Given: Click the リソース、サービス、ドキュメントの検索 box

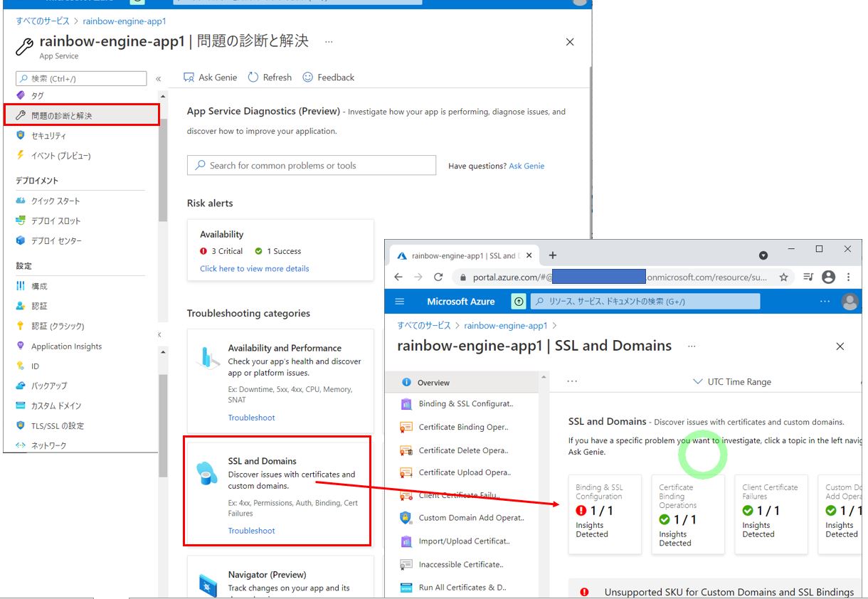Looking at the screenshot, I should [x=645, y=302].
